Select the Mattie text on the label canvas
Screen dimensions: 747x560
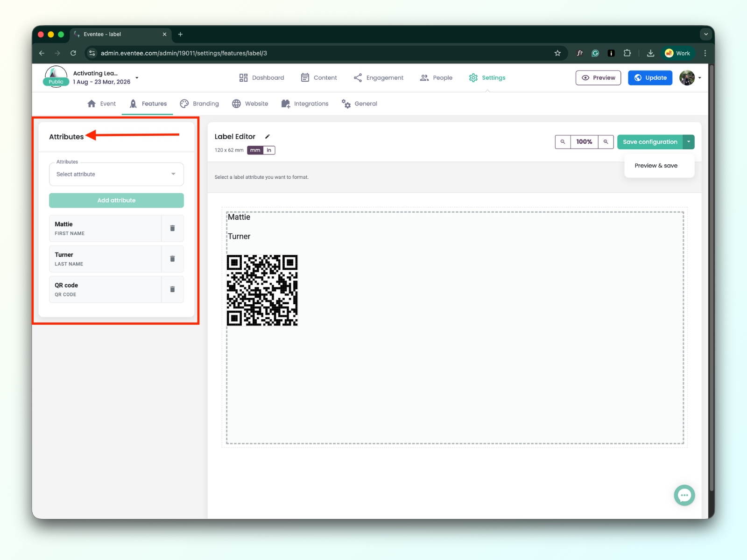tap(239, 217)
